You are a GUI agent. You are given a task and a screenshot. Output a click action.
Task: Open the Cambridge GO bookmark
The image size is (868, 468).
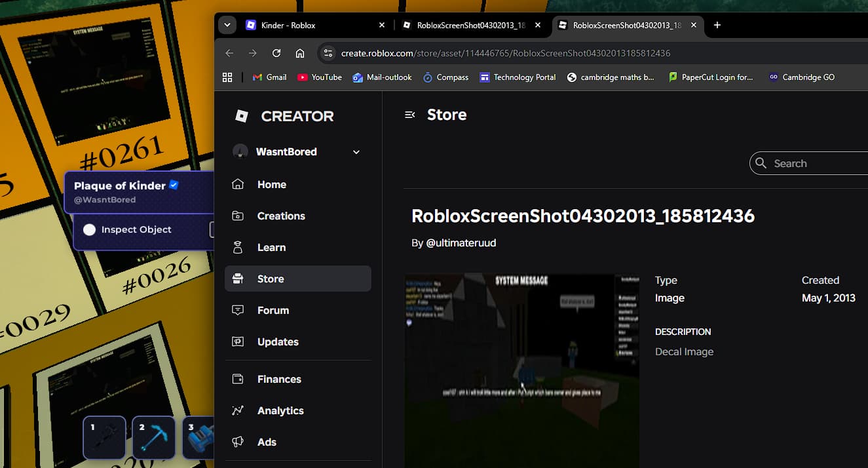point(802,77)
